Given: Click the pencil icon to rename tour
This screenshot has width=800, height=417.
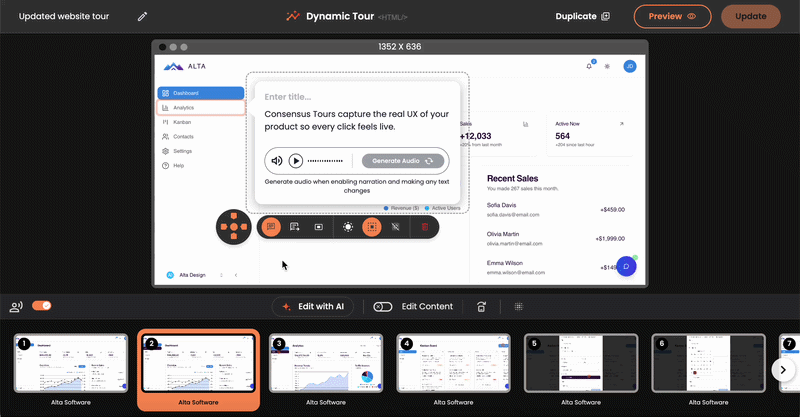Looking at the screenshot, I should click(142, 17).
